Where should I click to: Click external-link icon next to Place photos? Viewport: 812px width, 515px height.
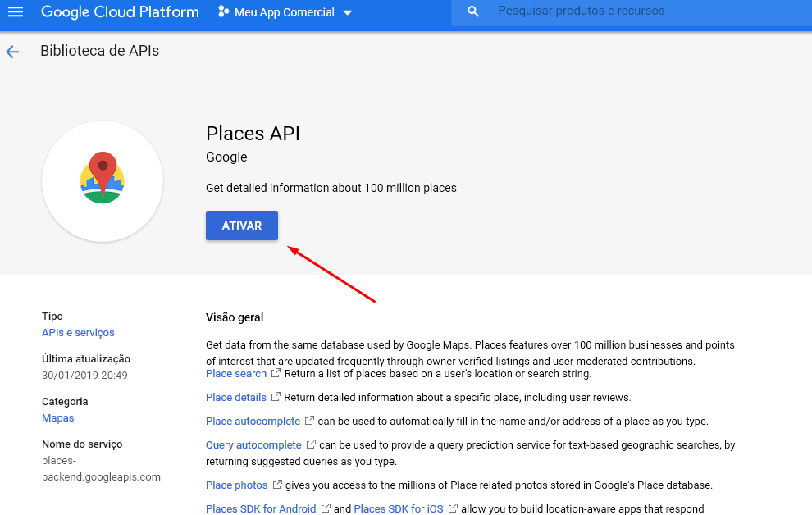[277, 484]
